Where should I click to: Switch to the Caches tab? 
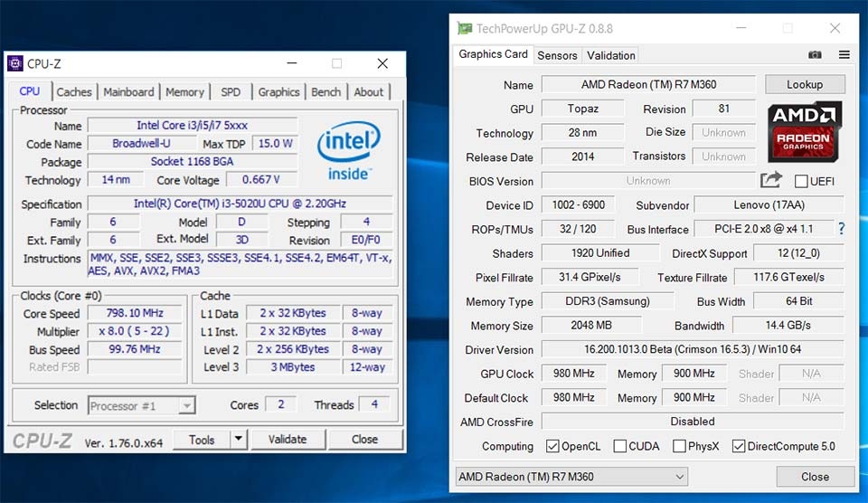(x=74, y=92)
